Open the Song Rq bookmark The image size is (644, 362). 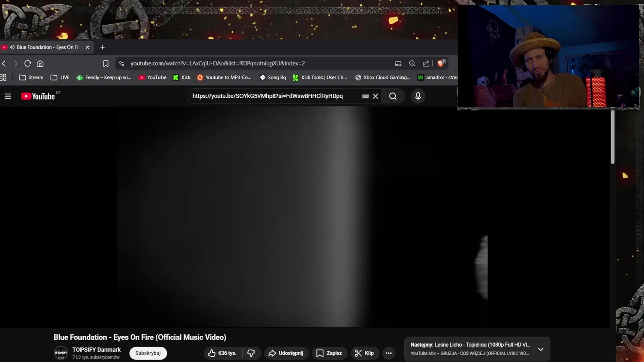[273, 77]
